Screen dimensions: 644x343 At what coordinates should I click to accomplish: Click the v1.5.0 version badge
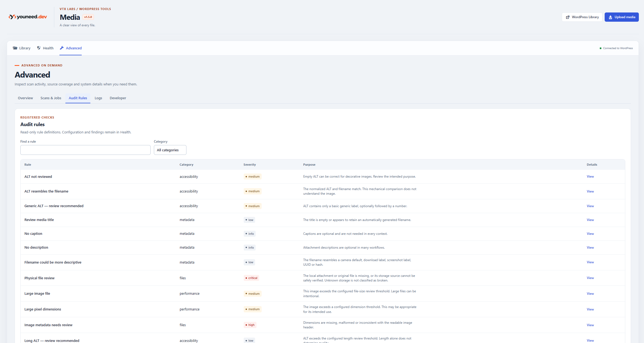coord(88,17)
